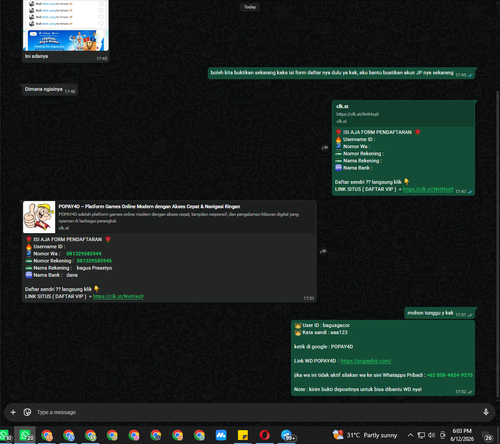Select the 'Dimana ngisinya' message

(50, 90)
